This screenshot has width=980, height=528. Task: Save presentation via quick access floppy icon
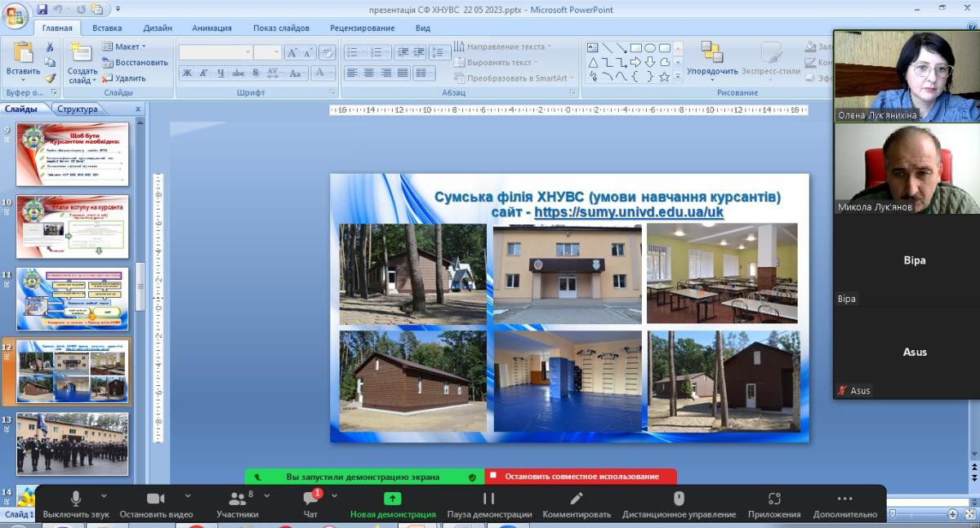click(x=42, y=10)
